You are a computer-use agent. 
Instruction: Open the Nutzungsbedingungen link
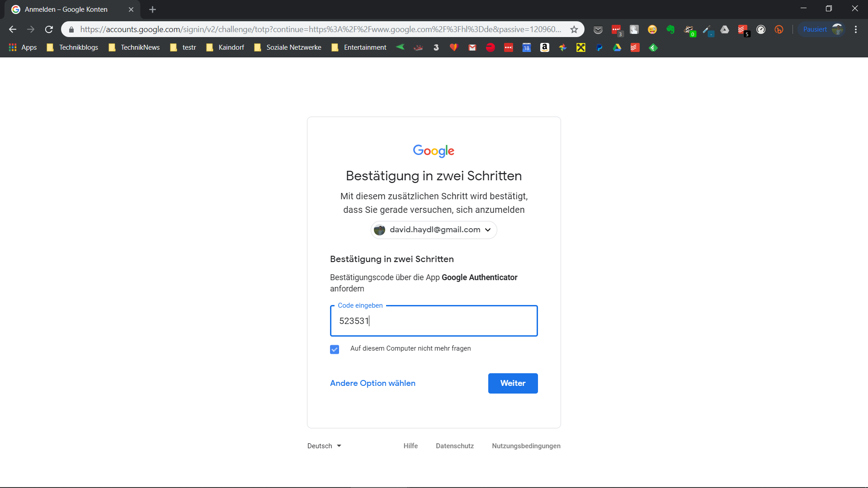[x=526, y=446]
